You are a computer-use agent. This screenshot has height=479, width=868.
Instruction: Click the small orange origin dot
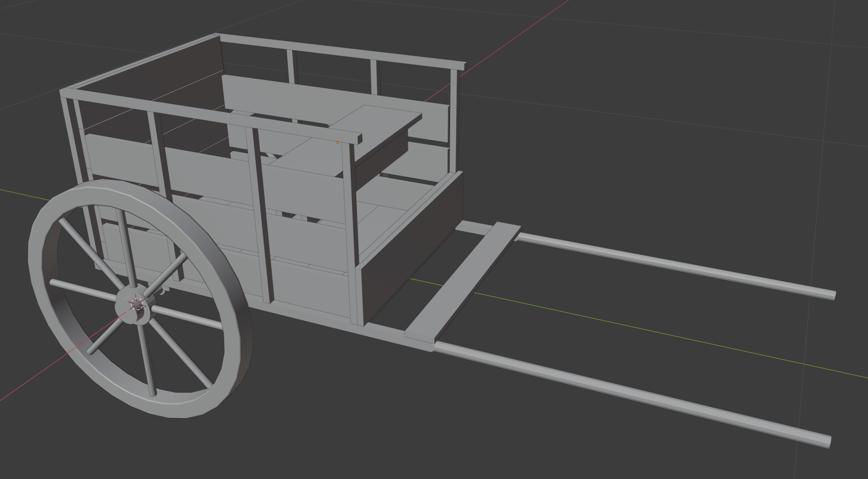337,142
